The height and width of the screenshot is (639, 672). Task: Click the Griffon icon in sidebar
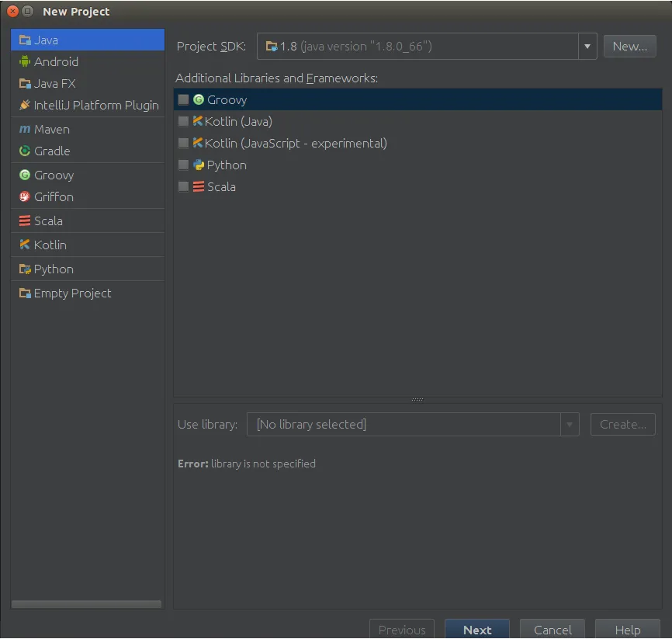point(25,196)
